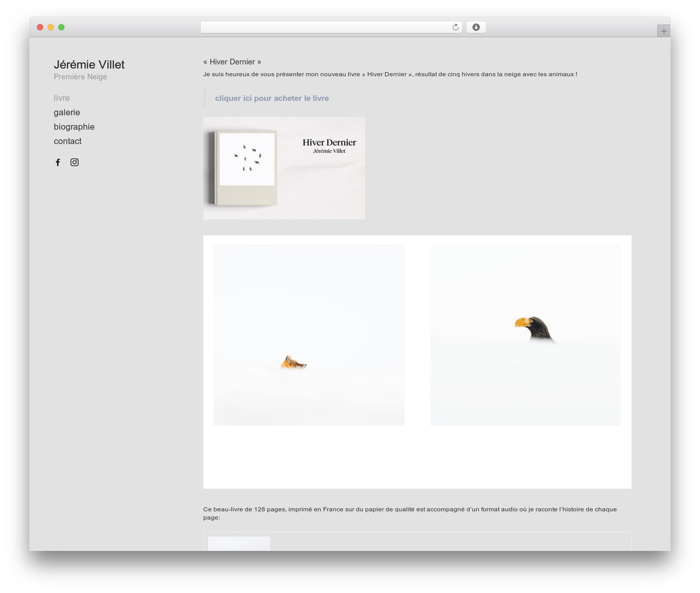Click the 'Ce beau-livre de 128 pages' paragraph

410,513
